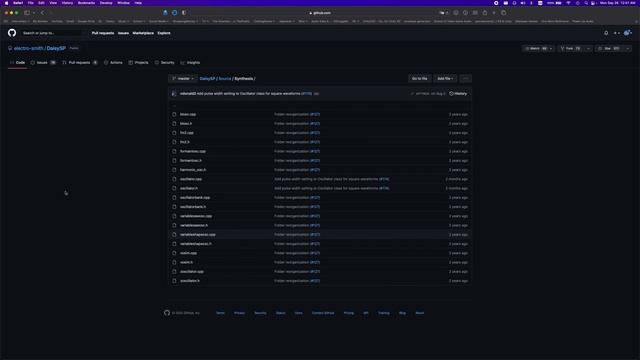Click file icon beside blosc.cpp
640x360 pixels.
pos(174,114)
